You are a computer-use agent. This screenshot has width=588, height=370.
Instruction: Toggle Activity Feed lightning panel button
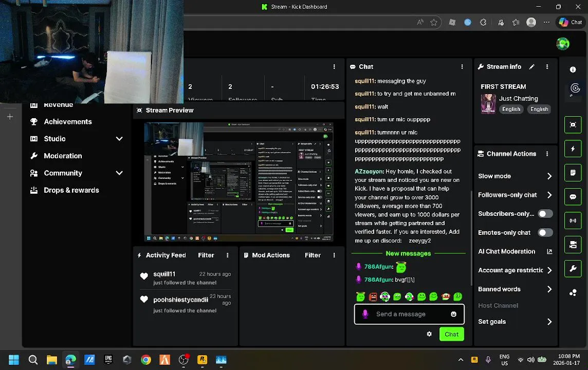573,149
